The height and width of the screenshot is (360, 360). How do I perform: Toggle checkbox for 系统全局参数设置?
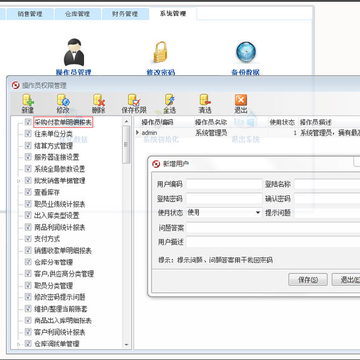tap(28, 169)
